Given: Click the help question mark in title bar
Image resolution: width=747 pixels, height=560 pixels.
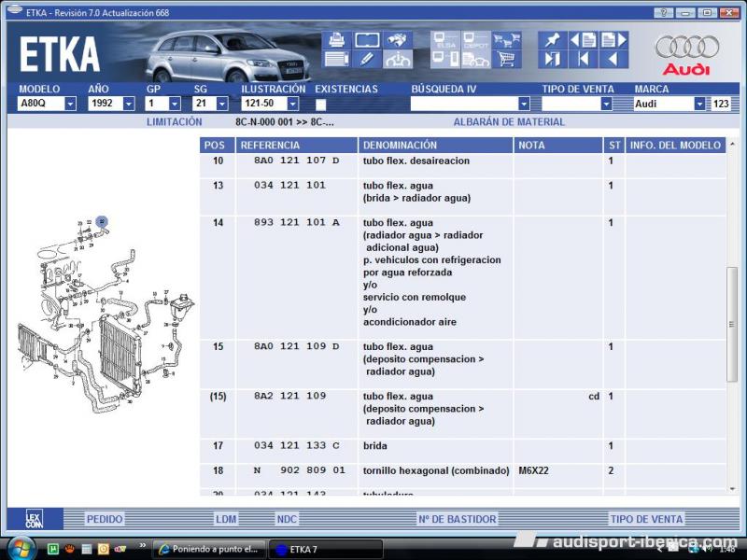Looking at the screenshot, I should [664, 12].
